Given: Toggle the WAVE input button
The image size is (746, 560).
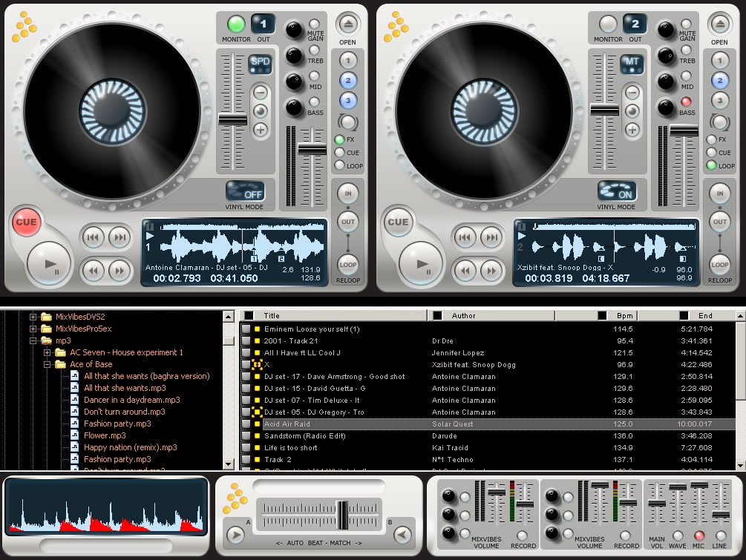Looking at the screenshot, I should coord(677,536).
